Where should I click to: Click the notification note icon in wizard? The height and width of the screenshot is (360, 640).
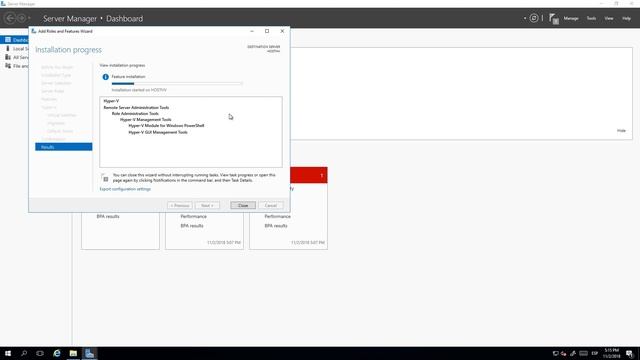pos(105,178)
